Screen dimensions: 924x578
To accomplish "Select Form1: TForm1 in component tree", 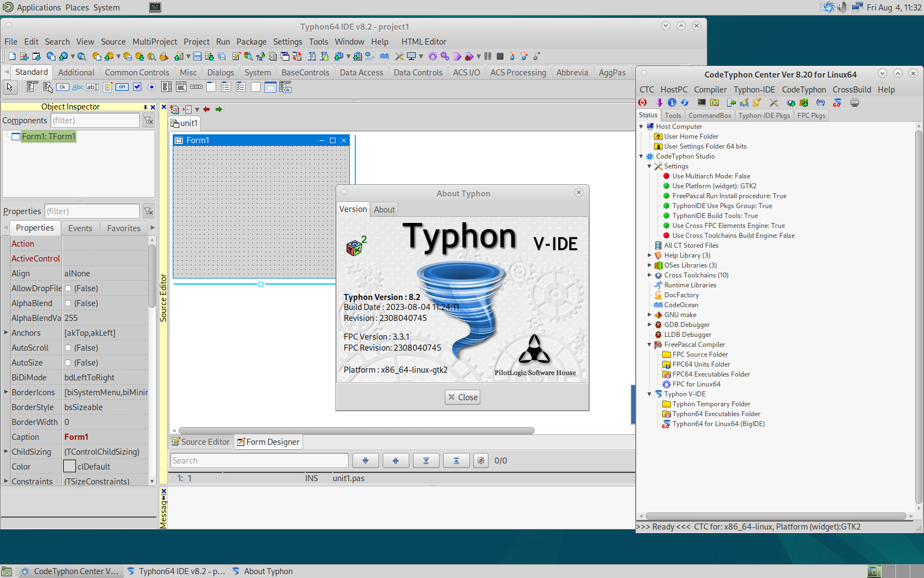I will pyautogui.click(x=48, y=137).
